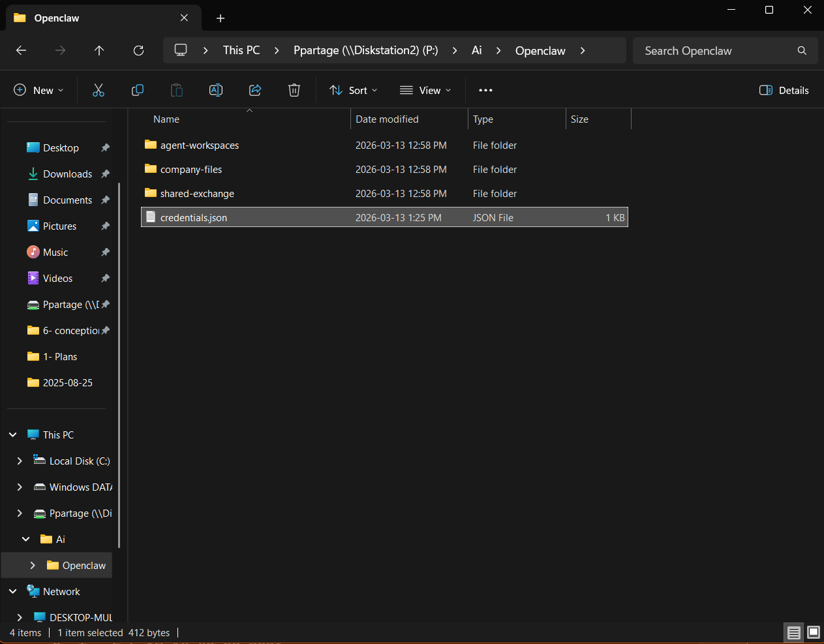Switch to details list view in status bar
The image size is (824, 644).
[794, 632]
